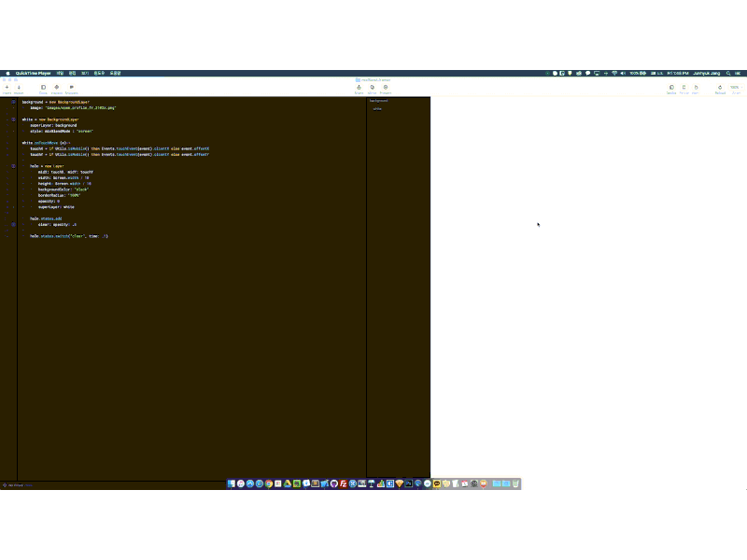747x560 pixels.
Task: Click the Present icon
Action: (x=386, y=87)
